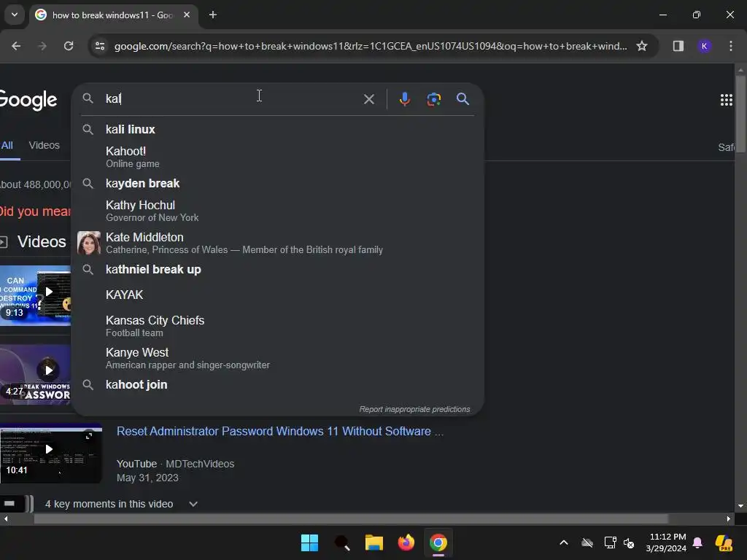
Task: Click the horizontal scrollbar right arrow
Action: tap(729, 518)
